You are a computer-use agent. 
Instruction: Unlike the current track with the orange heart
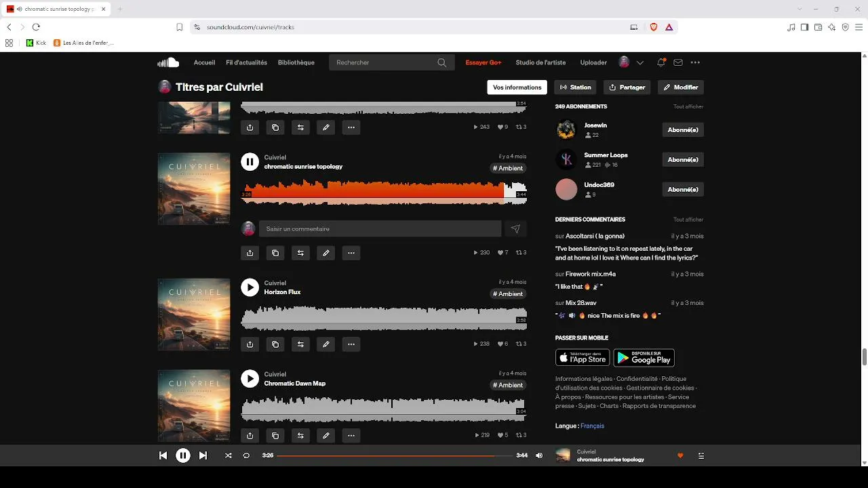680,456
